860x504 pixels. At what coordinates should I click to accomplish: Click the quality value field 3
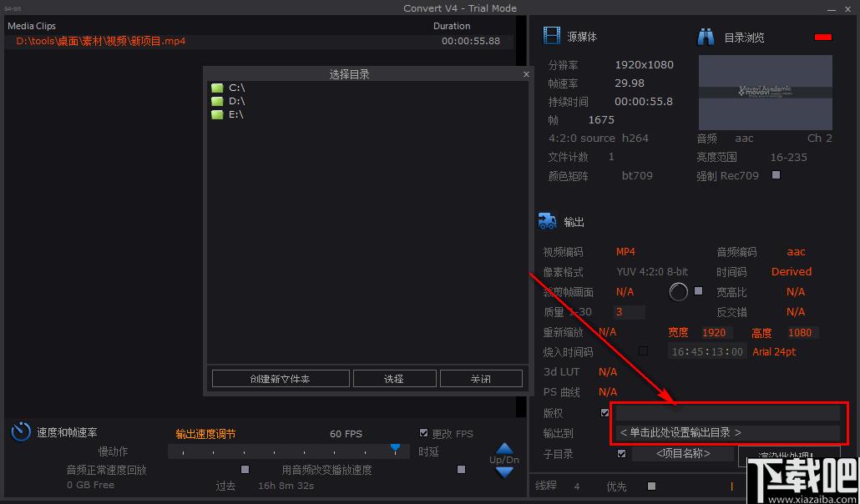tap(629, 312)
